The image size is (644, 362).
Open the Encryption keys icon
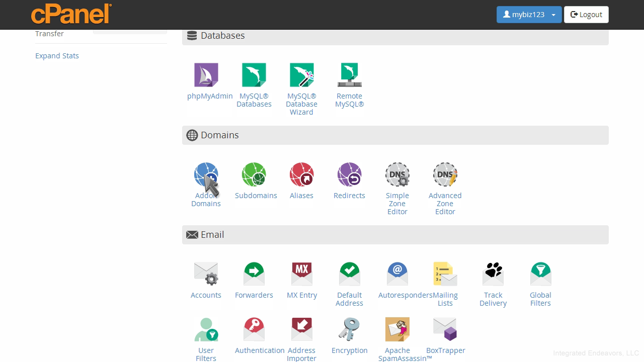point(349,330)
